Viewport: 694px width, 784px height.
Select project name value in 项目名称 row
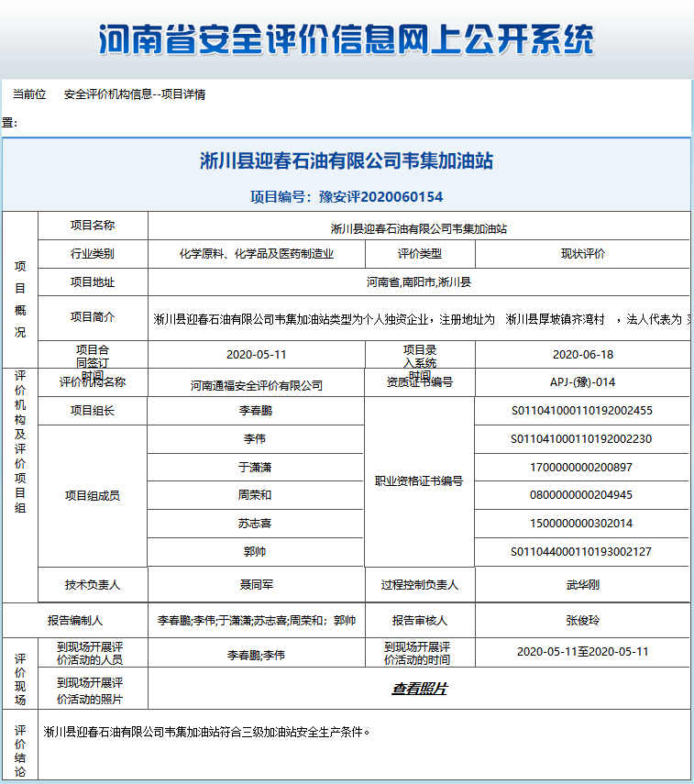coord(418,229)
